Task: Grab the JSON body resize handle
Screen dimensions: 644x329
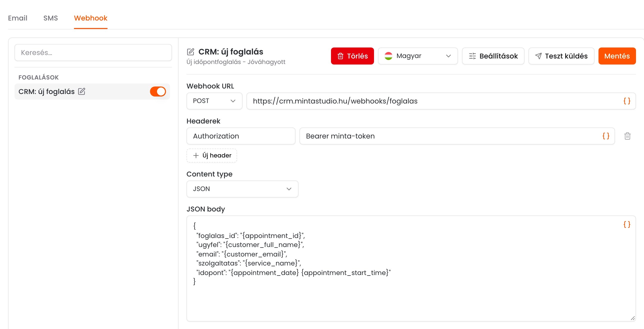Action: 633,318
